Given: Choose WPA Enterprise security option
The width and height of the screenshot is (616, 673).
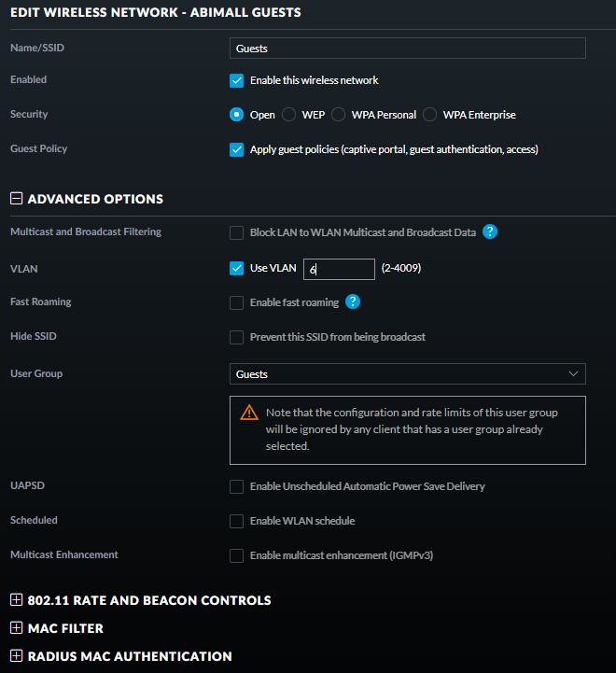Looking at the screenshot, I should click(429, 115).
